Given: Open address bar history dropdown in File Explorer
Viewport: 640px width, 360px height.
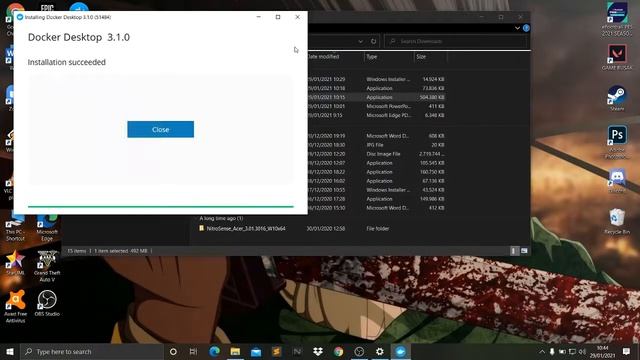Looking at the screenshot, I should 360,41.
